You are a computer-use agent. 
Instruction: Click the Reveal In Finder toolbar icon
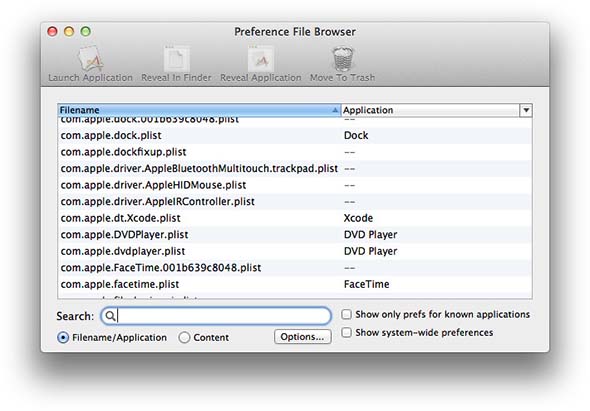176,59
